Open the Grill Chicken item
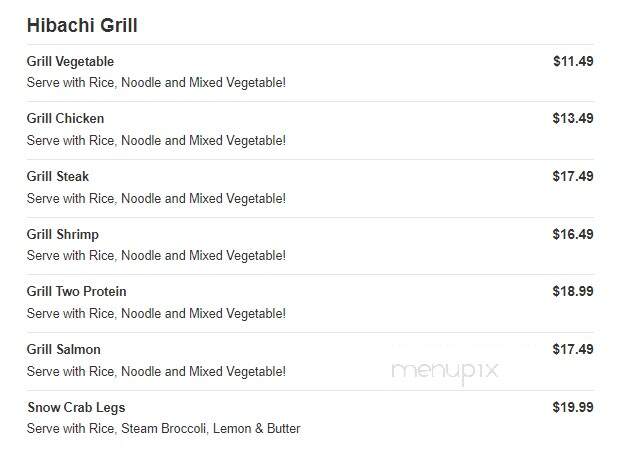Image resolution: width=624 pixels, height=453 pixels. (x=65, y=119)
